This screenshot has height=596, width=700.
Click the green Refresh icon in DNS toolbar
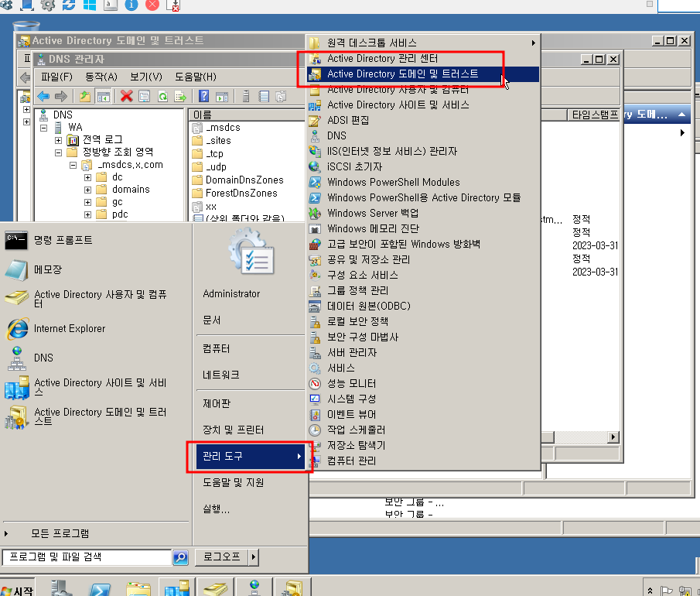(163, 96)
